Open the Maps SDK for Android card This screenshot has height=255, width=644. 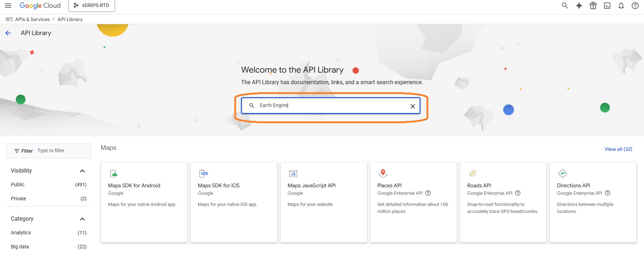(144, 202)
